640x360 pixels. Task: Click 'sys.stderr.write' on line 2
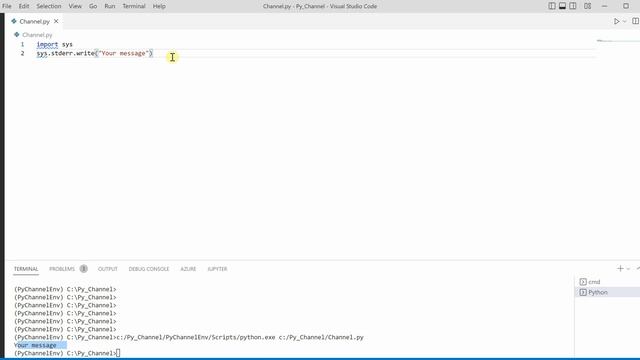pyautogui.click(x=65, y=53)
